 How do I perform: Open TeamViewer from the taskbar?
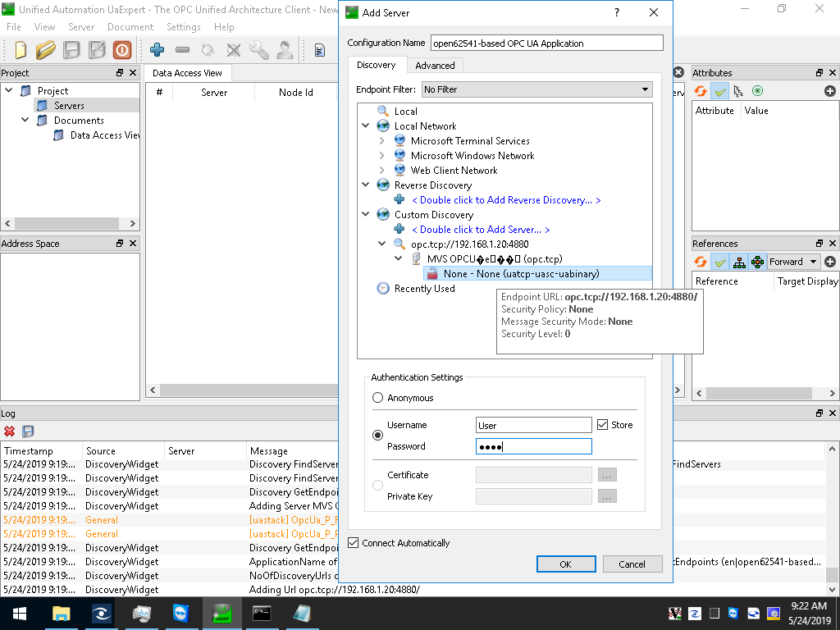click(181, 614)
